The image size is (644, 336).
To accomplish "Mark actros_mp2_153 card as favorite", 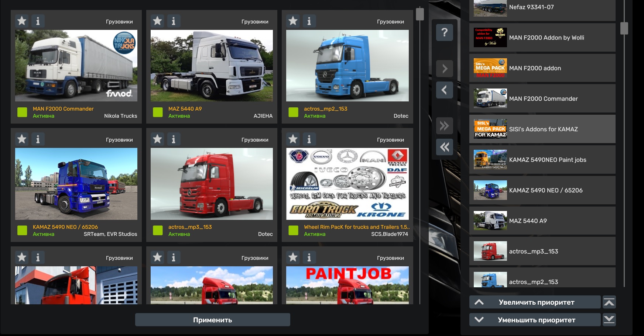I will point(293,21).
